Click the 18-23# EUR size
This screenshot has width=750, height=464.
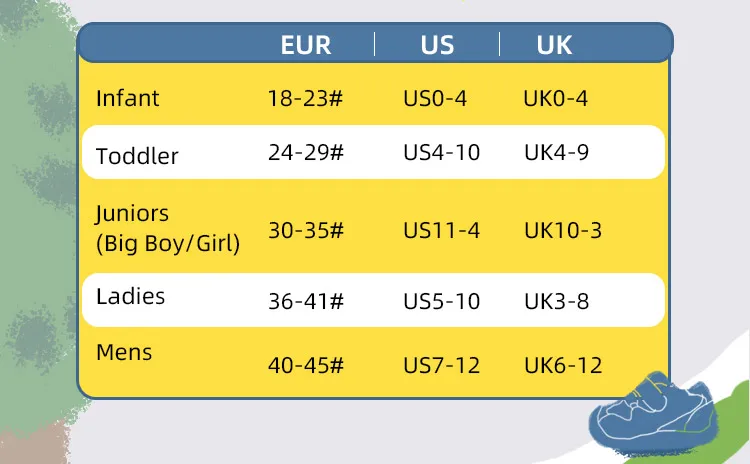305,99
